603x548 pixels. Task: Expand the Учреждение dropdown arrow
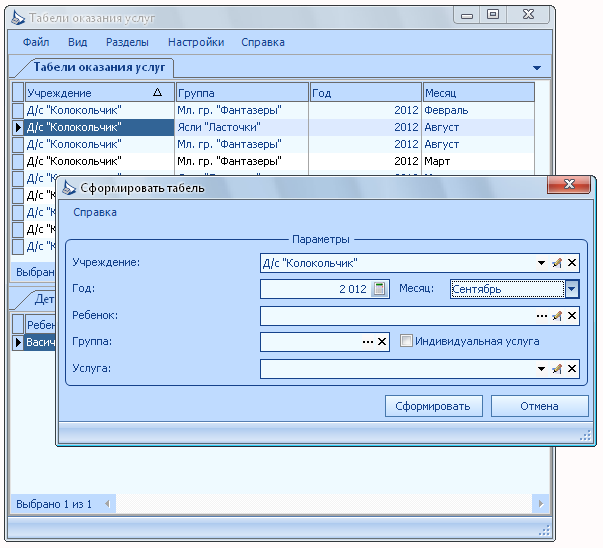click(541, 263)
